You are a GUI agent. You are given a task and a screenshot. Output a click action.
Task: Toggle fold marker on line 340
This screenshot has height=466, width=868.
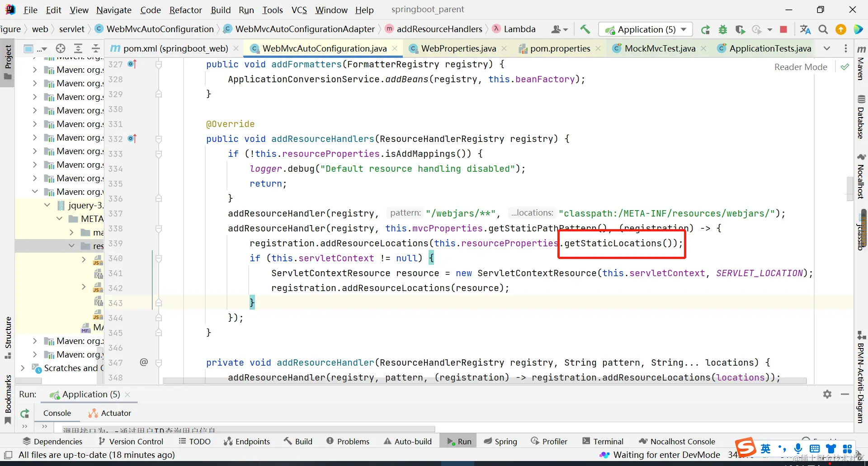coord(159,258)
